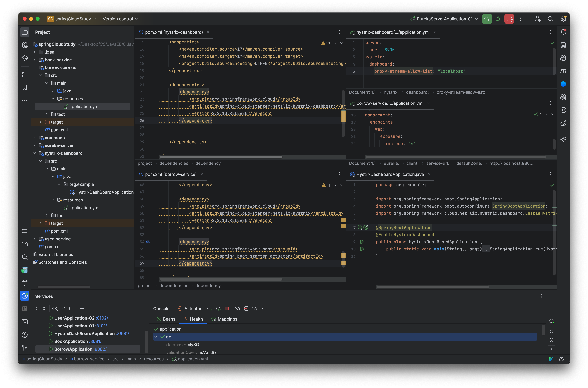588x388 pixels.
Task: Toggle the filter in the Services toolbar
Action: 63,309
